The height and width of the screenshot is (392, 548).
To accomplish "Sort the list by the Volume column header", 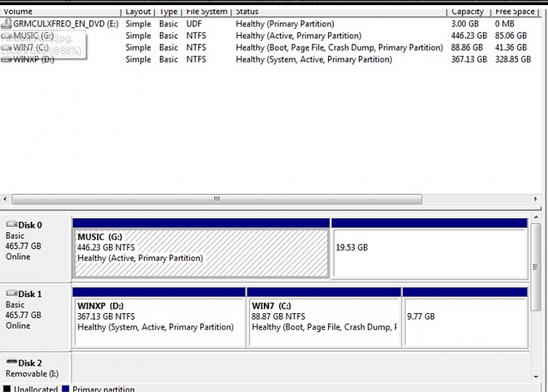I will coord(61,12).
